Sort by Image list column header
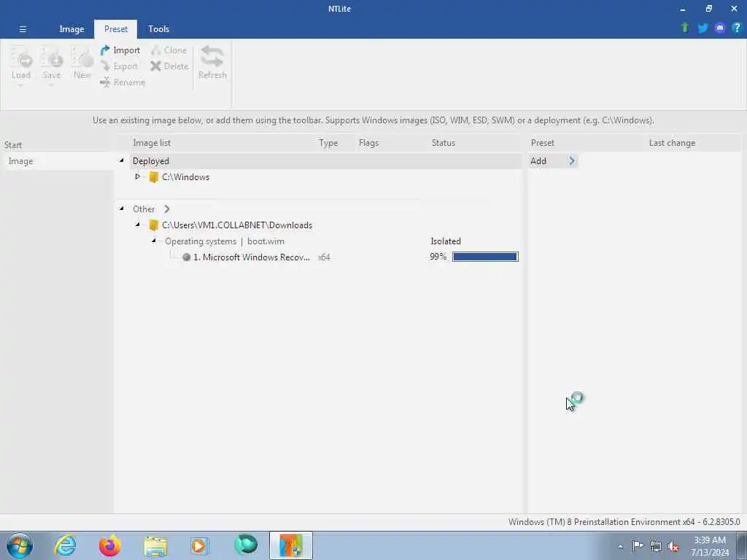This screenshot has width=747, height=560. [152, 143]
